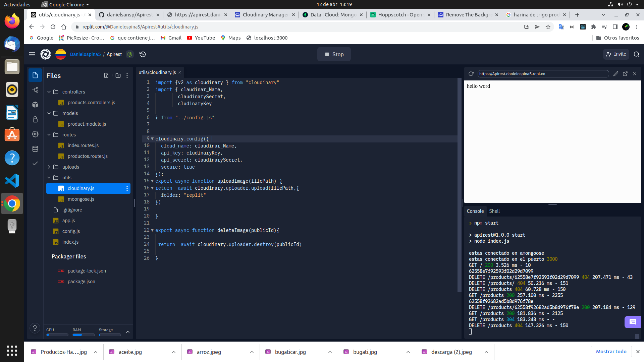Collapse the resource monitor with the chevron near Storage

click(x=127, y=332)
